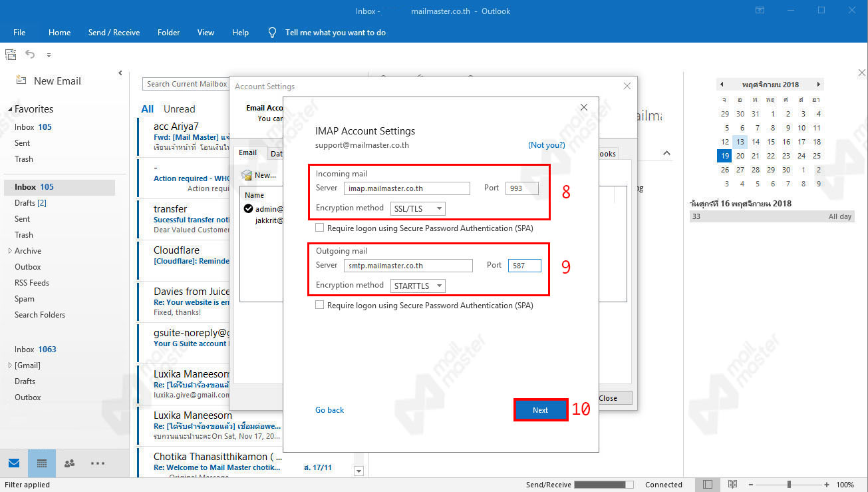Image resolution: width=868 pixels, height=492 pixels.
Task: Click the Send/Receive progress bar
Action: (603, 485)
